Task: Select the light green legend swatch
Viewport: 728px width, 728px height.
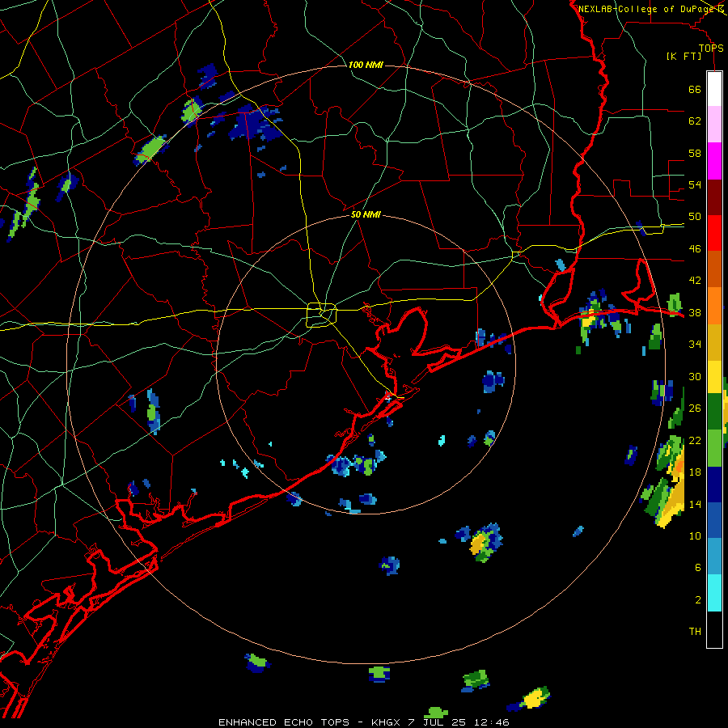Action: point(714,448)
